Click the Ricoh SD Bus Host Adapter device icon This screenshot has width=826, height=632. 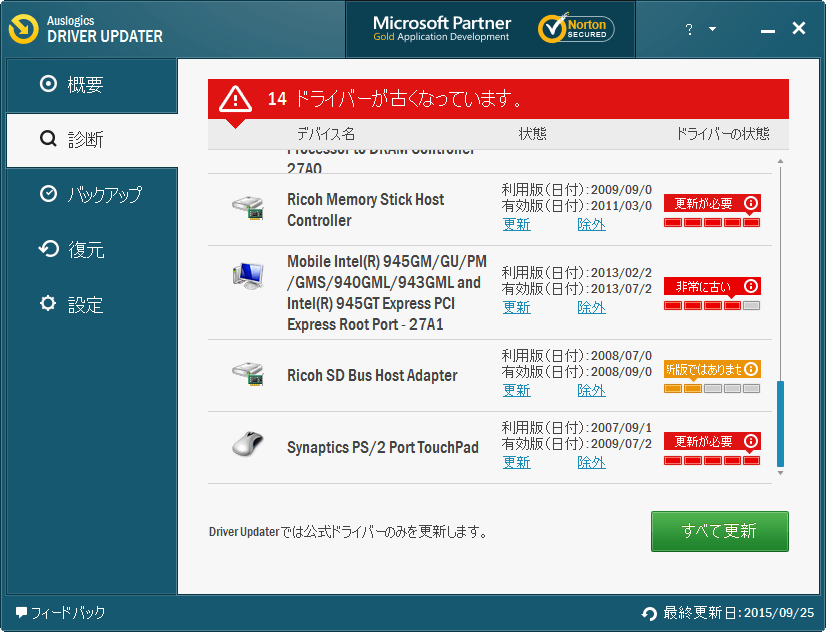(248, 374)
